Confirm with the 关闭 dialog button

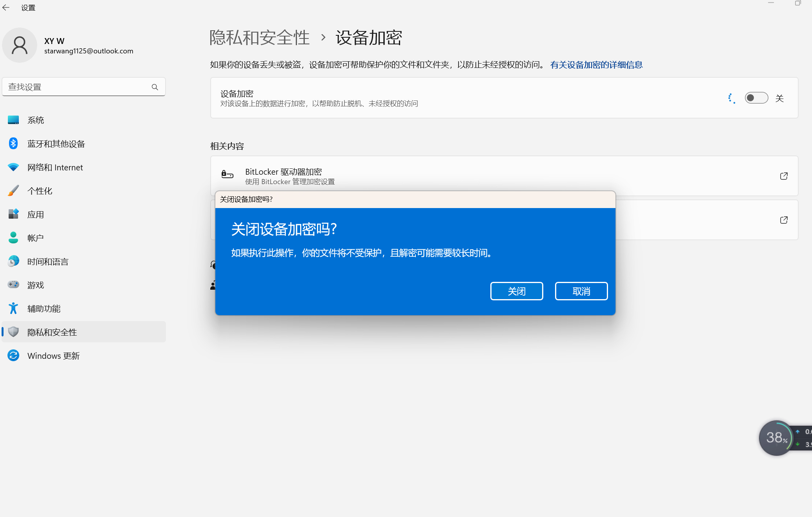coord(516,291)
